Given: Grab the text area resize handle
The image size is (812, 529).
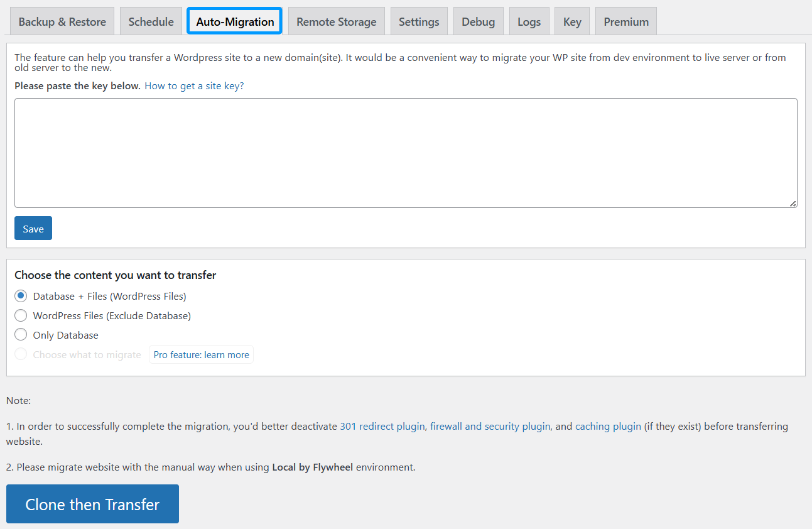Looking at the screenshot, I should point(793,204).
